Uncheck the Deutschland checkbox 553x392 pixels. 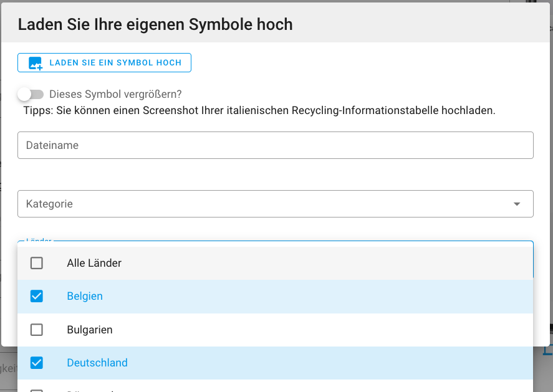37,363
